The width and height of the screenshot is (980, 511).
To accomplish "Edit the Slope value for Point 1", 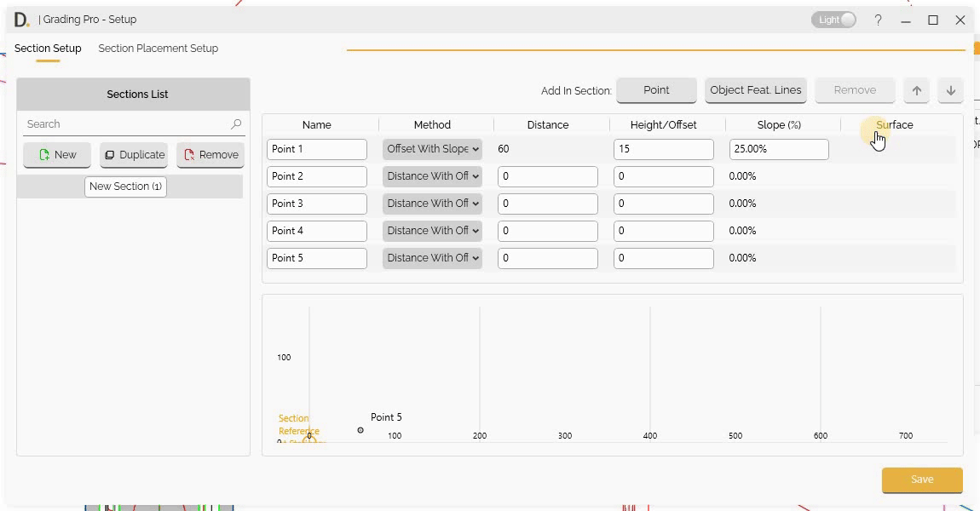I will click(x=778, y=148).
